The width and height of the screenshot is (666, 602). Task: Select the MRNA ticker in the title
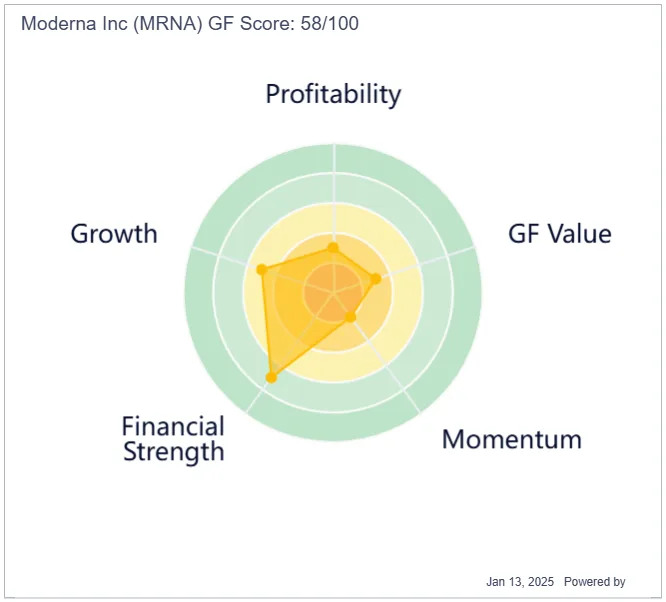(x=168, y=23)
